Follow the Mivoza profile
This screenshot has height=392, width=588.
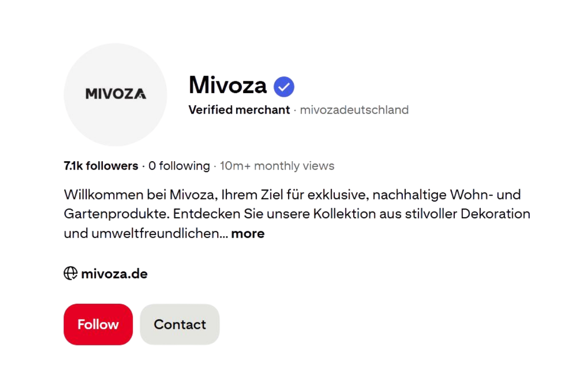coord(98,324)
